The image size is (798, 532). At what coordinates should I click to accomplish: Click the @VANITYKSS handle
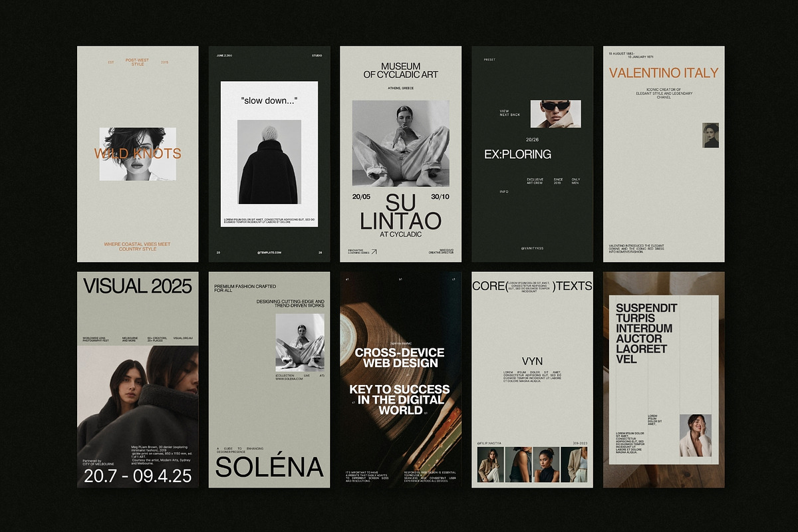[x=533, y=248]
